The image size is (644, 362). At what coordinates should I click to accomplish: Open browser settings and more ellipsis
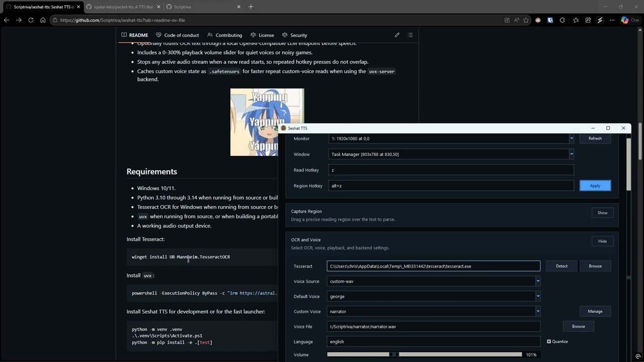pos(612,20)
